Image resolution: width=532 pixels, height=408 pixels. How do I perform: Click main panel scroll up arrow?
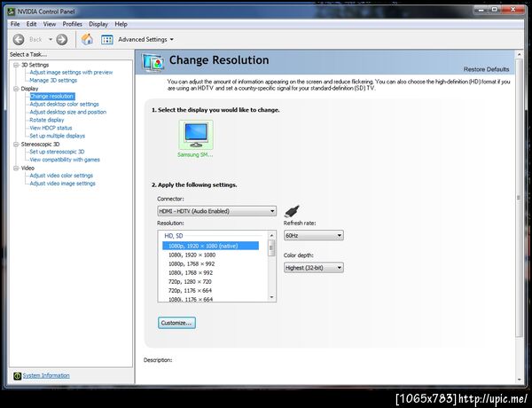(x=519, y=54)
